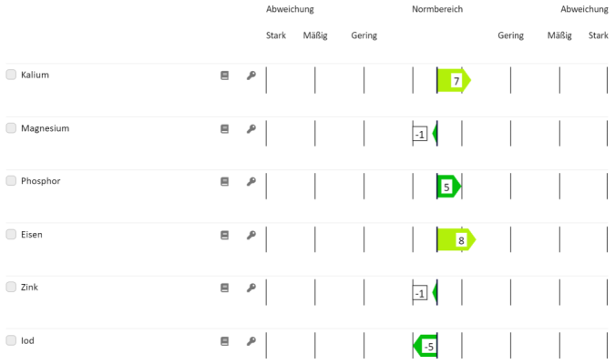Click the Phosphor row label
Screen dimensions: 615x364
pos(41,181)
